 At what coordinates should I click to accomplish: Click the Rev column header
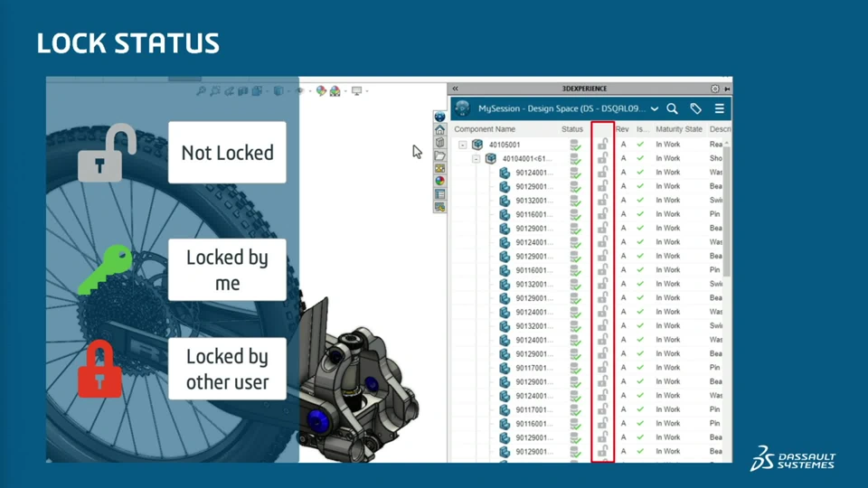(x=622, y=129)
